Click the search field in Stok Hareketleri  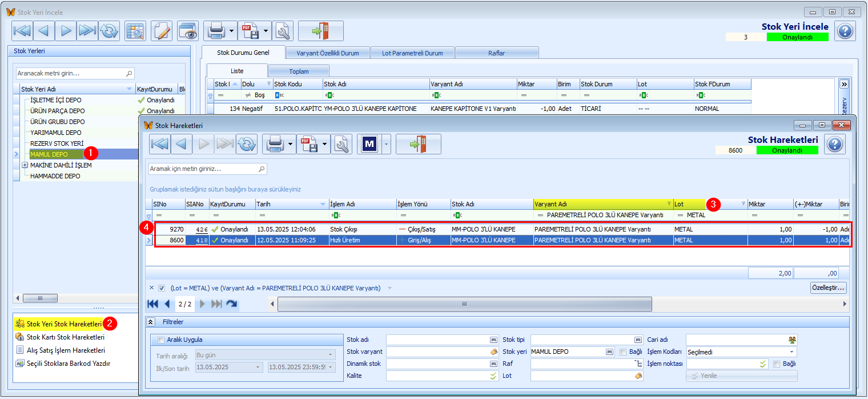tap(207, 169)
